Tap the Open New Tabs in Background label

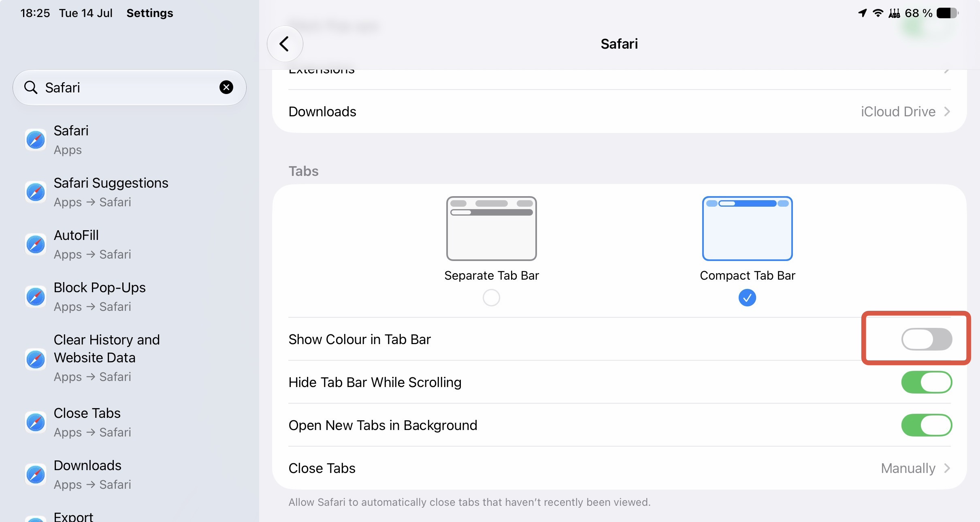point(383,425)
